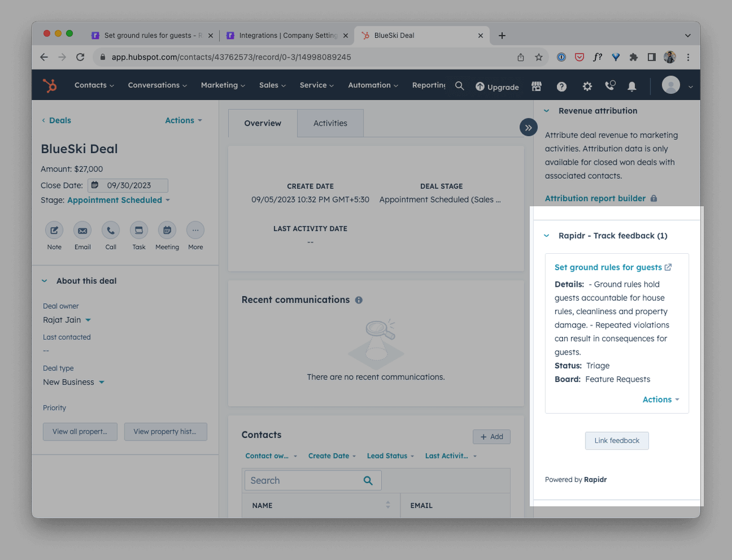
Task: Click View property history button
Action: point(165,431)
